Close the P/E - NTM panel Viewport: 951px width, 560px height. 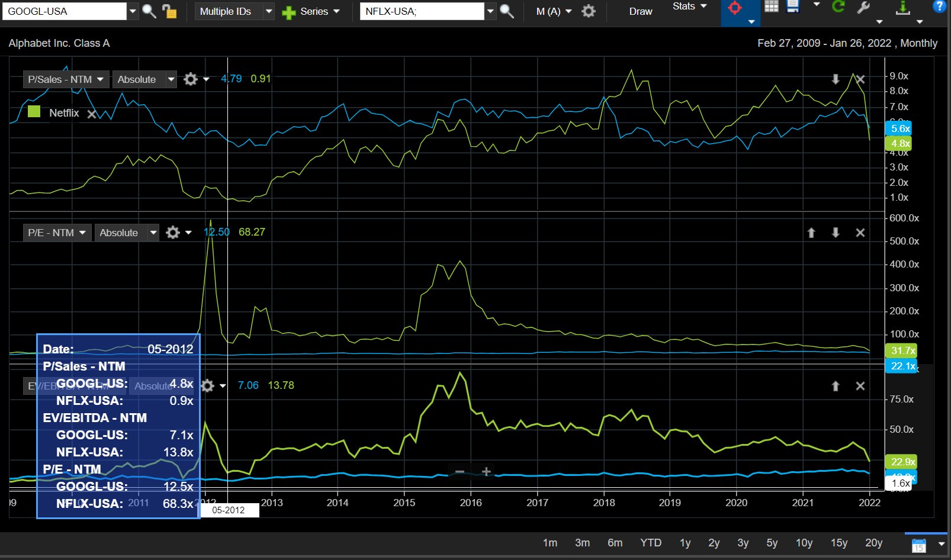[860, 233]
